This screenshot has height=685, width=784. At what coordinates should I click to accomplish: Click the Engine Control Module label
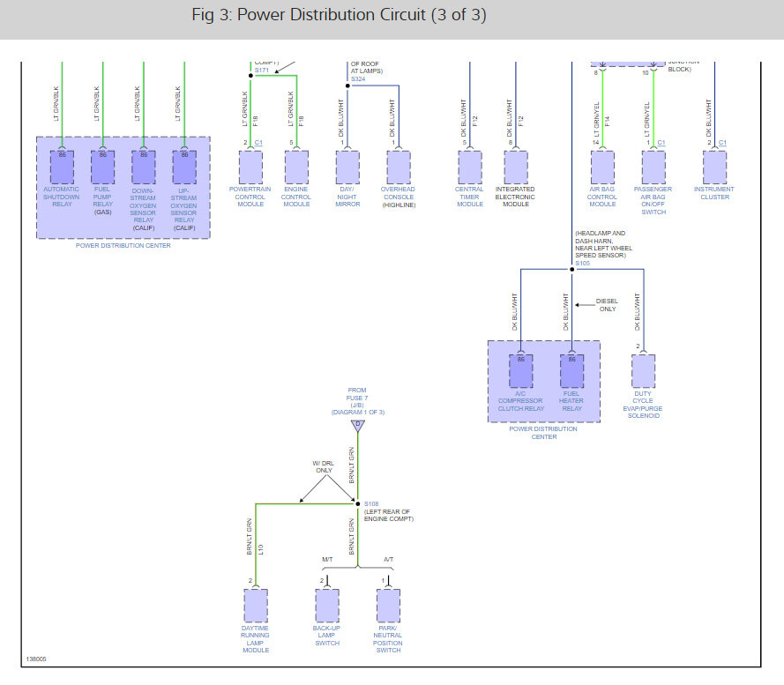[296, 197]
